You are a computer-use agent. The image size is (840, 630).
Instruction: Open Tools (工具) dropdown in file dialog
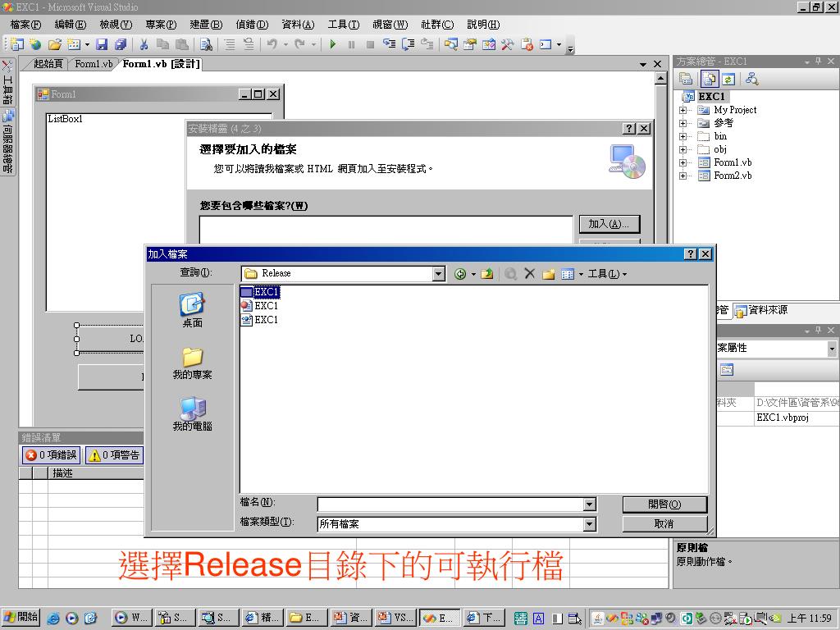pos(607,274)
